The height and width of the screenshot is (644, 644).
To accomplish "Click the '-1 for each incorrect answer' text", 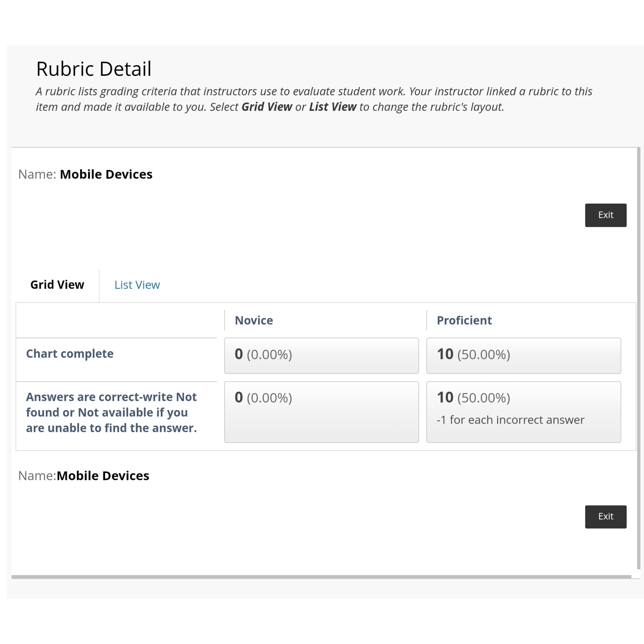I will 510,420.
